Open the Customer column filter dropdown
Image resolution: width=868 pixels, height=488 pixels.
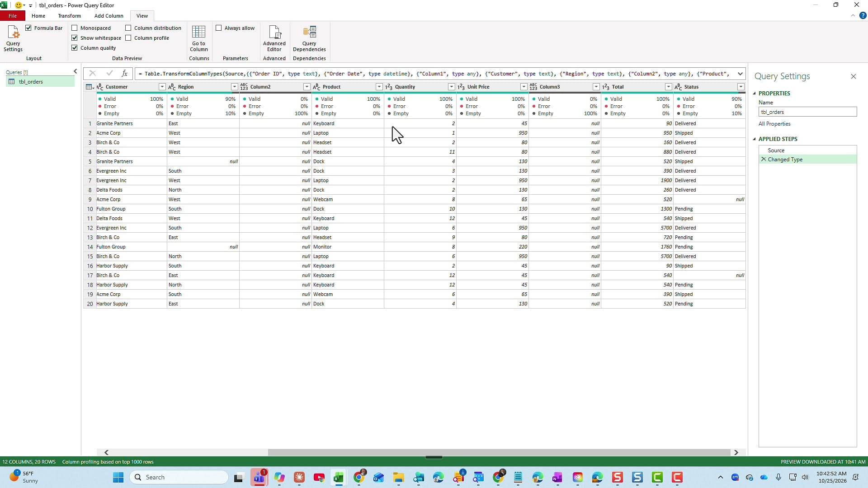(x=162, y=87)
